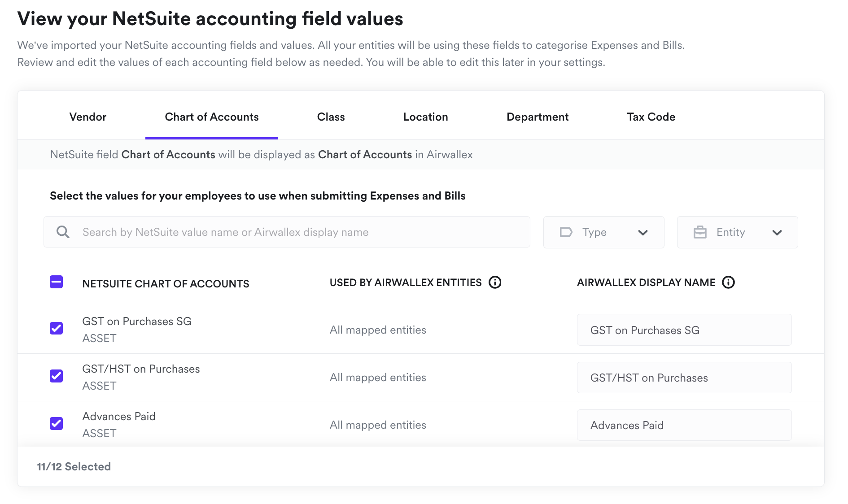Image resolution: width=848 pixels, height=504 pixels.
Task: Edit the GST on Purchases SG display name
Action: pyautogui.click(x=684, y=330)
